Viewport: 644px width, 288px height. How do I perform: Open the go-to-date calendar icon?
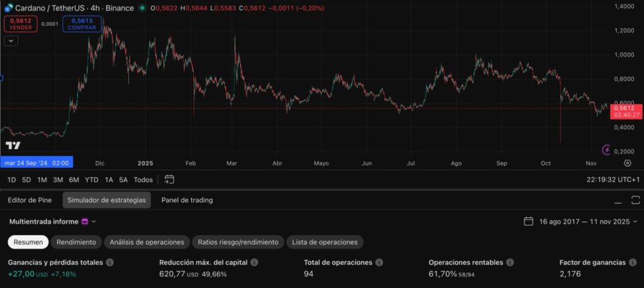(x=169, y=180)
